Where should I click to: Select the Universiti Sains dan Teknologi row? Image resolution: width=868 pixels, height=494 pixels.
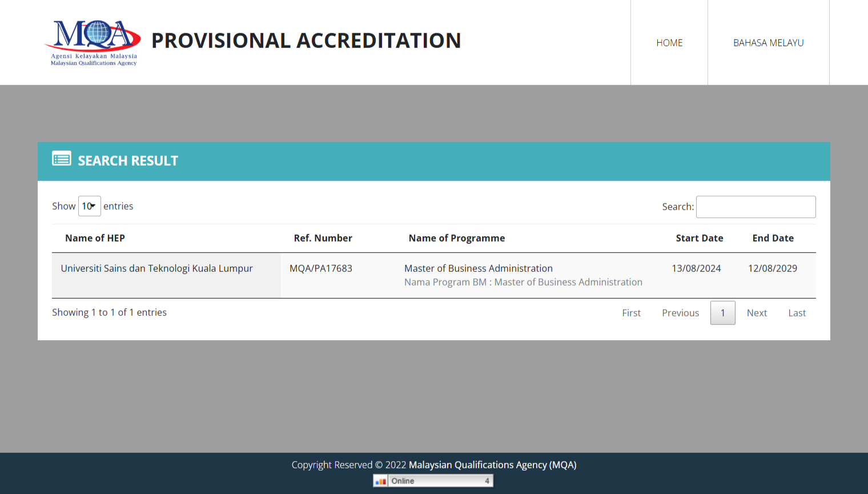coord(156,268)
